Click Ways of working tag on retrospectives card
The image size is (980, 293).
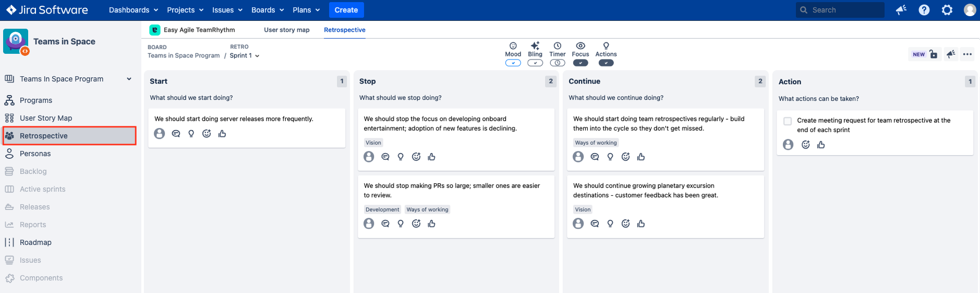(596, 143)
